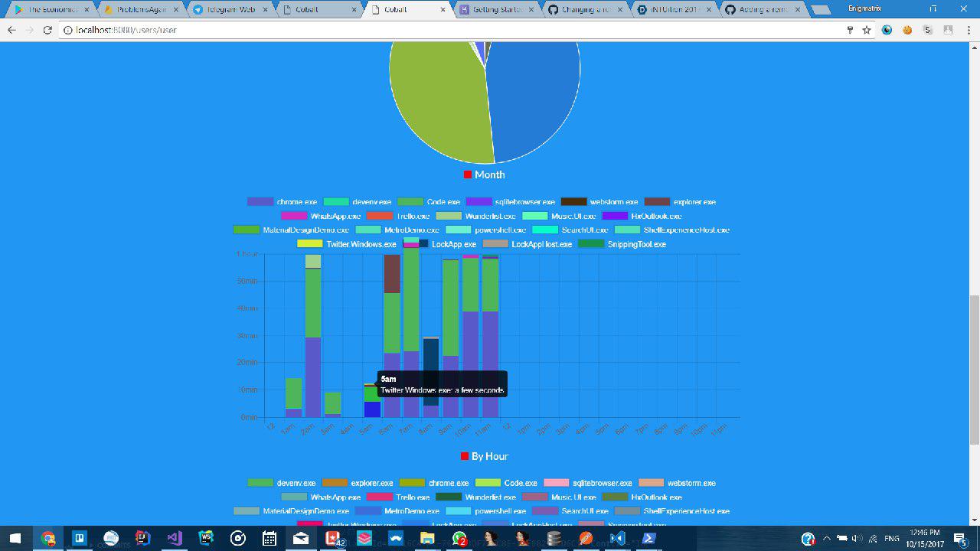The width and height of the screenshot is (980, 551).
Task: Open the Calendar app in taskbar
Action: pyautogui.click(x=269, y=538)
